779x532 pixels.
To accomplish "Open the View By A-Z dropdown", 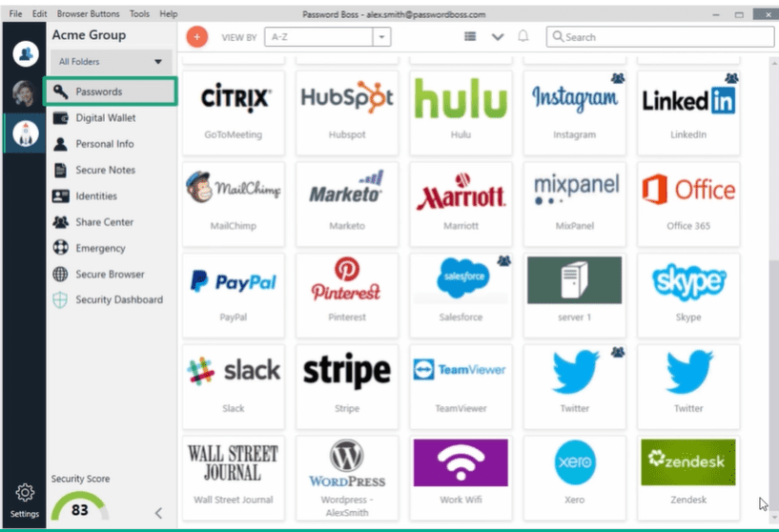I will (x=327, y=37).
